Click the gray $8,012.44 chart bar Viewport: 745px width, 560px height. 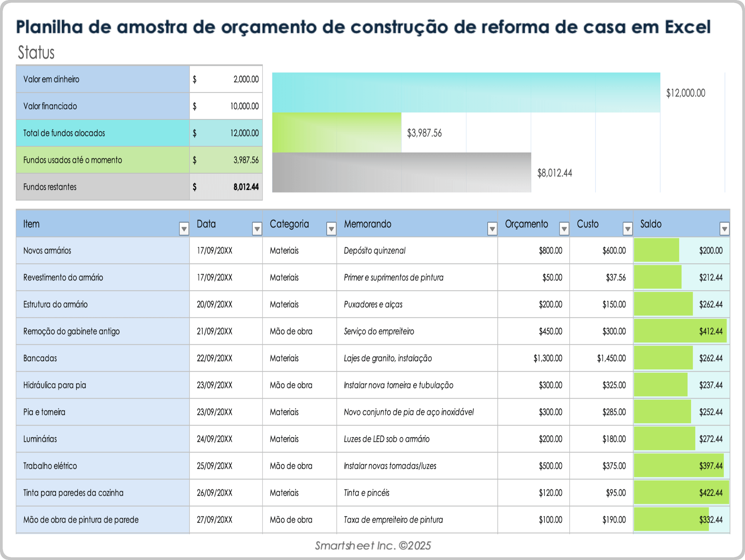(401, 173)
